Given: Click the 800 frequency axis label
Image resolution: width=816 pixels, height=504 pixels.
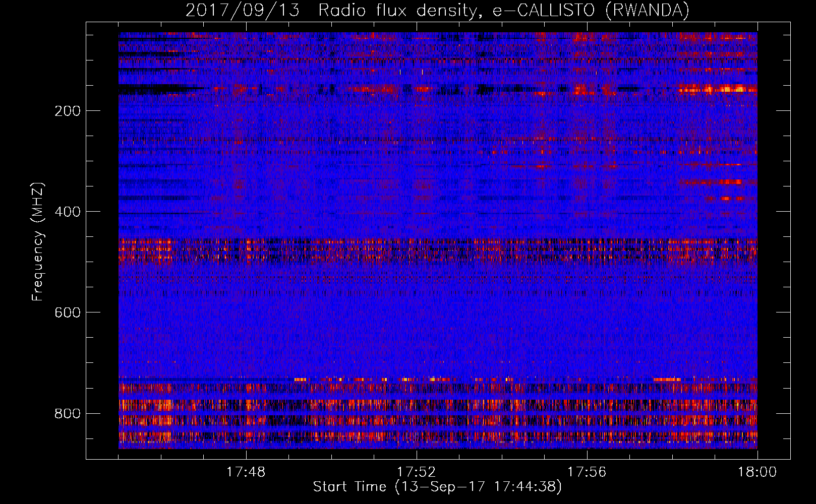Looking at the screenshot, I should 67,413.
